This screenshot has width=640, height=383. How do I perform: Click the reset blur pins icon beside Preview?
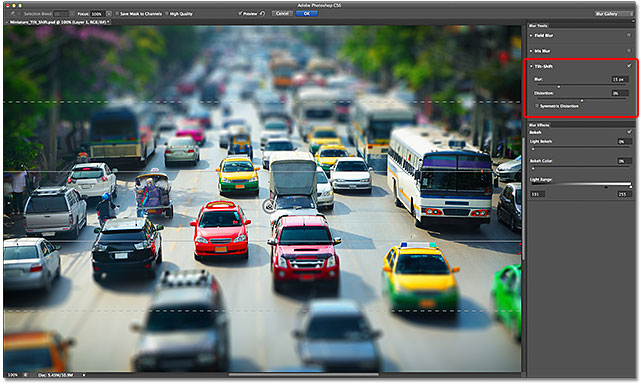tap(262, 13)
